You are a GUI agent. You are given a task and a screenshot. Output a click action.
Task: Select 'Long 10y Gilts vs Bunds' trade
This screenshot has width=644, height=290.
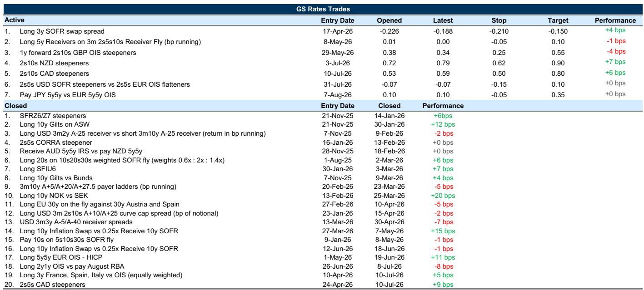click(55, 179)
